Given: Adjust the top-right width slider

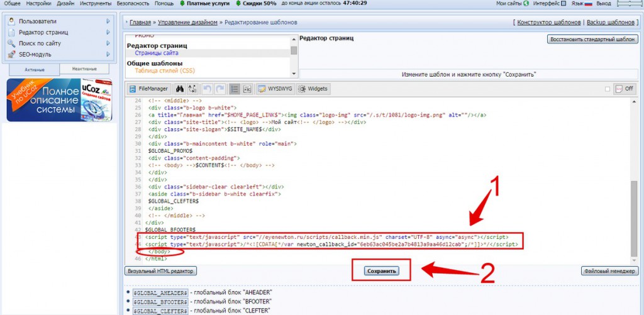Looking at the screenshot, I should (629, 3).
